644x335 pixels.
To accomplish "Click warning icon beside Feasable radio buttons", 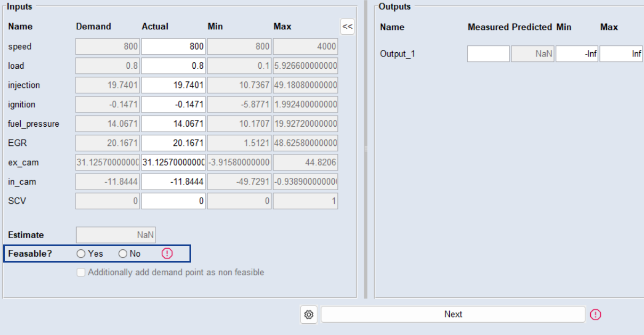I will pos(167,254).
